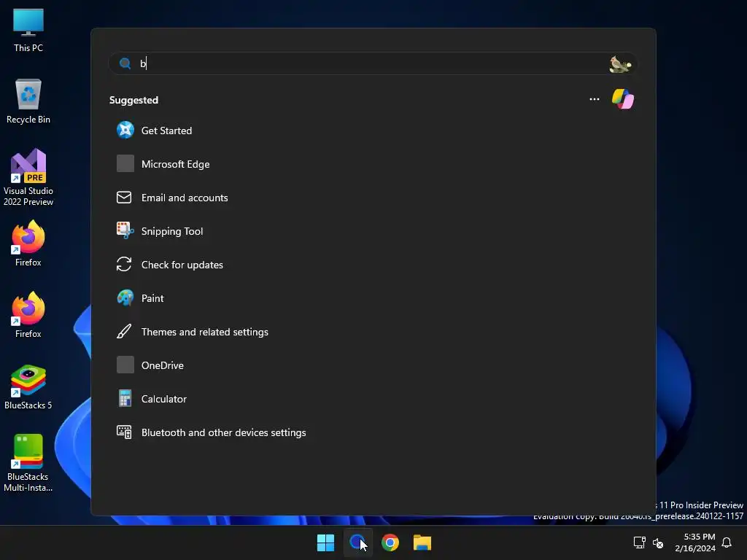The image size is (747, 560).
Task: Click the bird search highlight icon
Action: (620, 64)
